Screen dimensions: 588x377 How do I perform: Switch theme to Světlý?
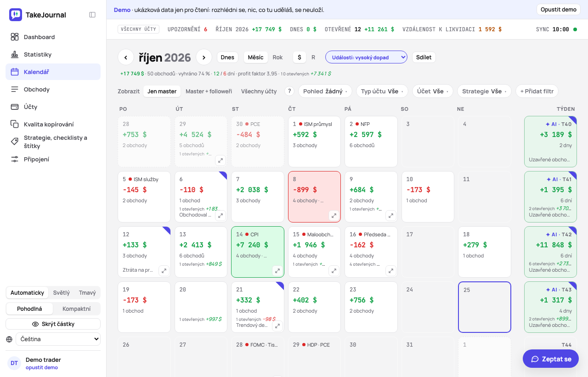point(62,293)
